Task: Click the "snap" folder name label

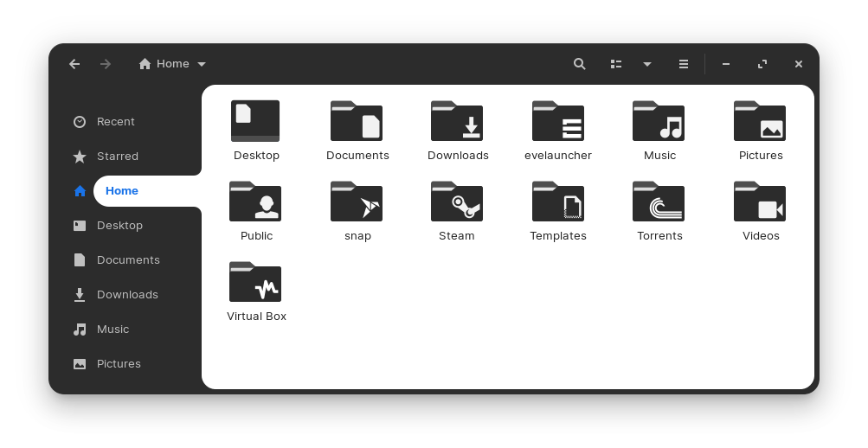Action: (x=357, y=236)
